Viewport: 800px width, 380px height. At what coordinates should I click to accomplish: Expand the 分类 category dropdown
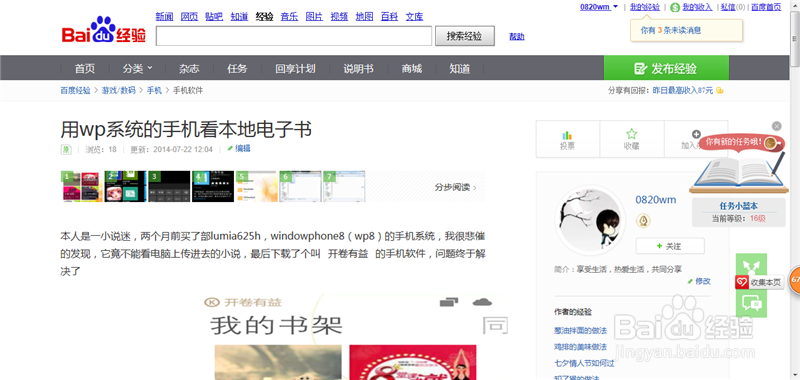[x=137, y=68]
